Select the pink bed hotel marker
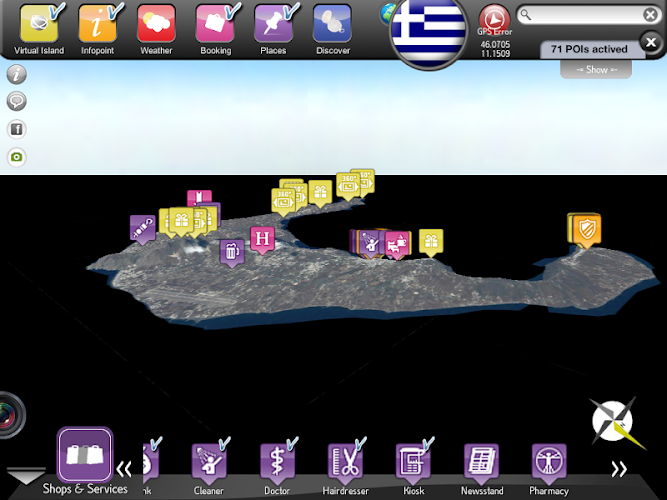The image size is (667, 500). click(397, 245)
